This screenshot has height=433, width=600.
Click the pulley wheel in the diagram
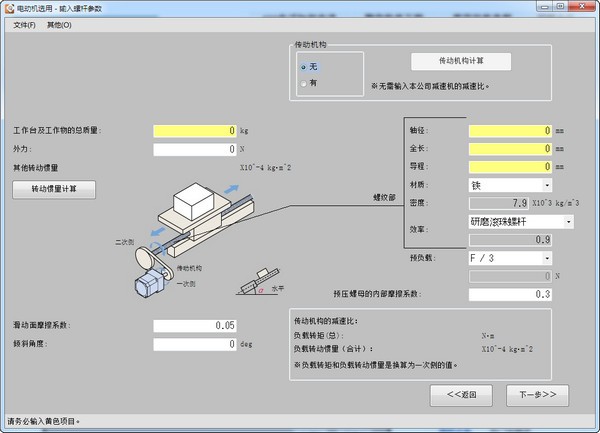143,259
